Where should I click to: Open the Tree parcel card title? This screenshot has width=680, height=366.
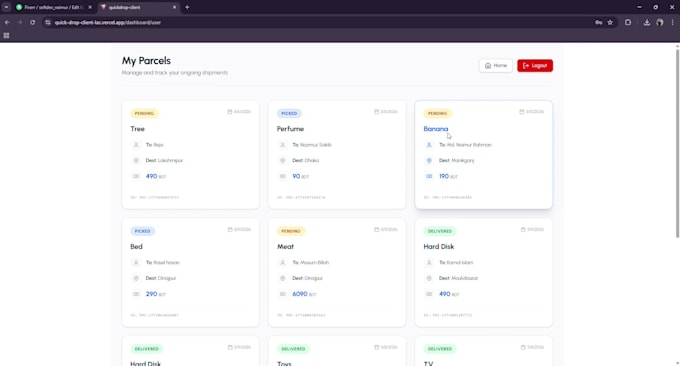pyautogui.click(x=137, y=129)
